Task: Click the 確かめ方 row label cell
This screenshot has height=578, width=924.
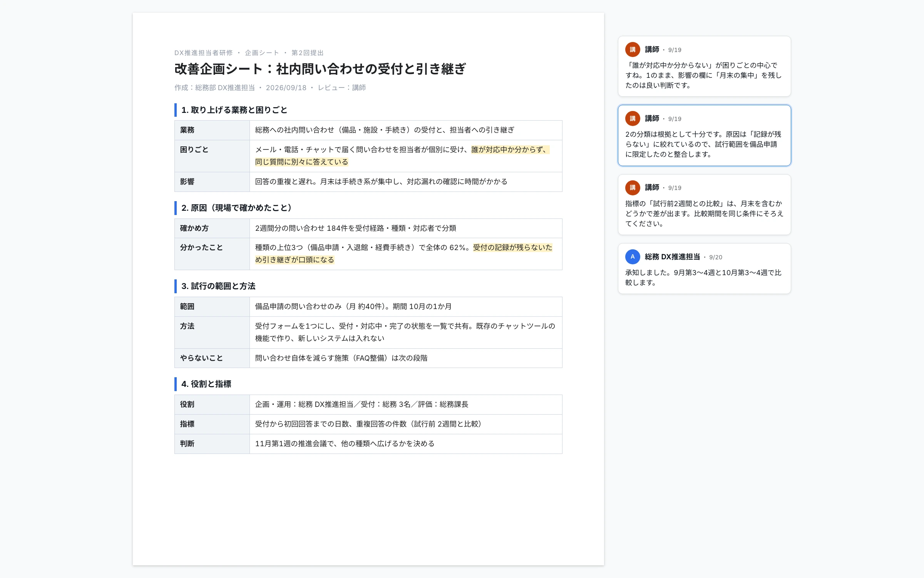Action: 212,229
